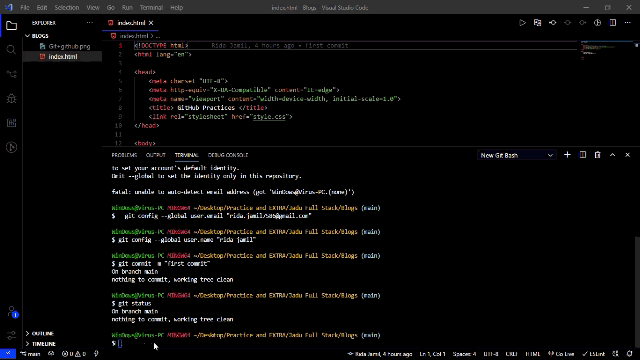
Task: Open the View menu
Action: click(x=93, y=8)
